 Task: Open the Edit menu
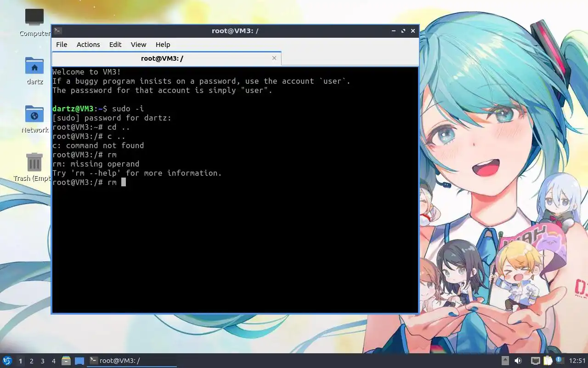point(115,45)
